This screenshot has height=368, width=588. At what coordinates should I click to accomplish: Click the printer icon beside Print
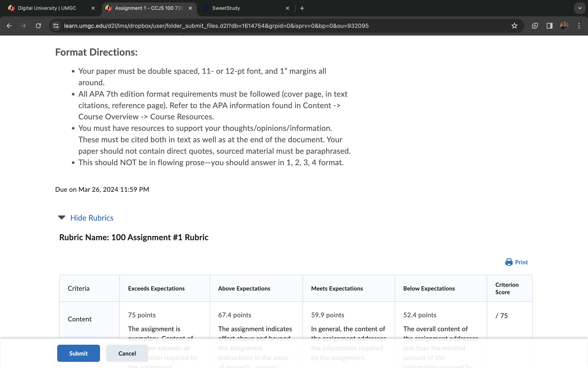coord(509,262)
